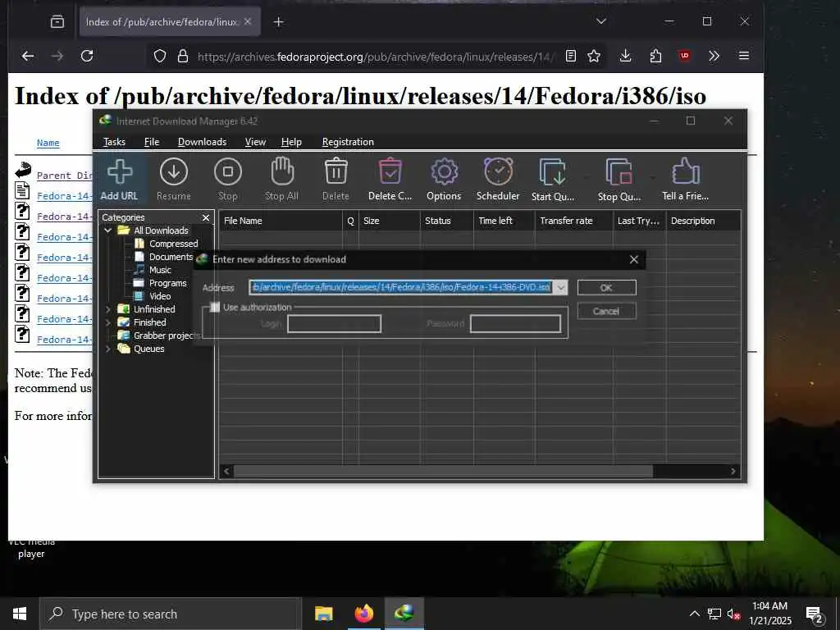840x630 pixels.
Task: Collapse the All Downloads tree node
Action: [107, 231]
